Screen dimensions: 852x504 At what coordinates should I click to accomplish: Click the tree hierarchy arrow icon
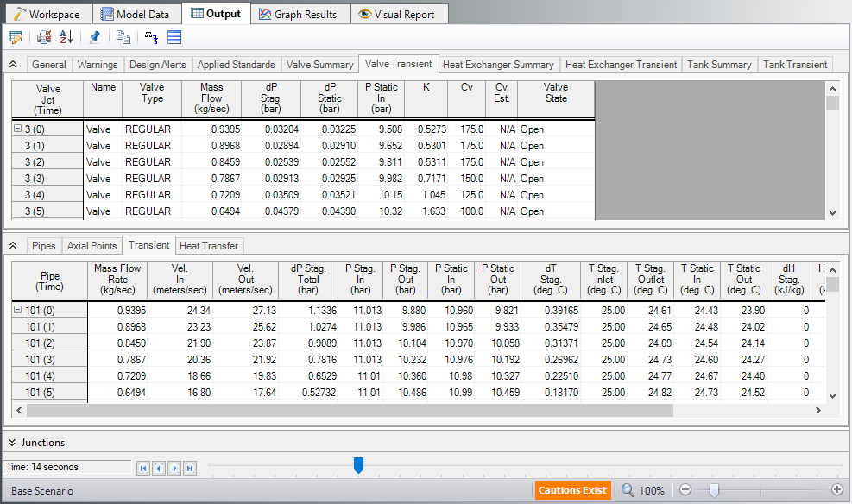(x=151, y=37)
